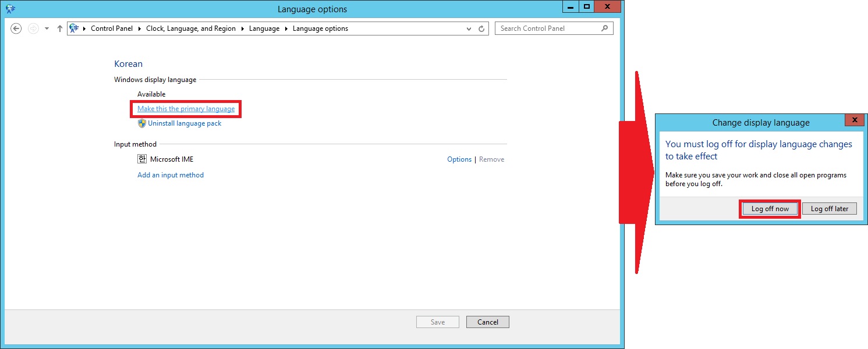Image resolution: width=868 pixels, height=349 pixels.
Task: Click the Cancel button
Action: coord(488,322)
